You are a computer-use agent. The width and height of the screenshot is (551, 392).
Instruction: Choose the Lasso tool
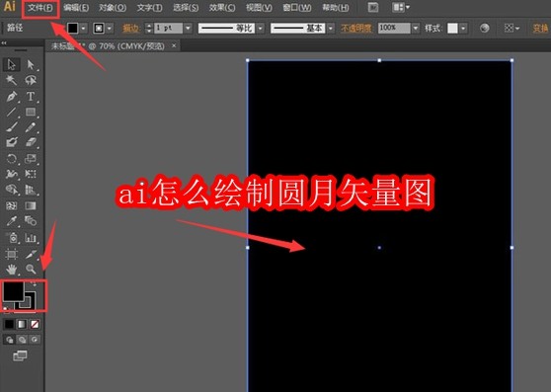31,80
